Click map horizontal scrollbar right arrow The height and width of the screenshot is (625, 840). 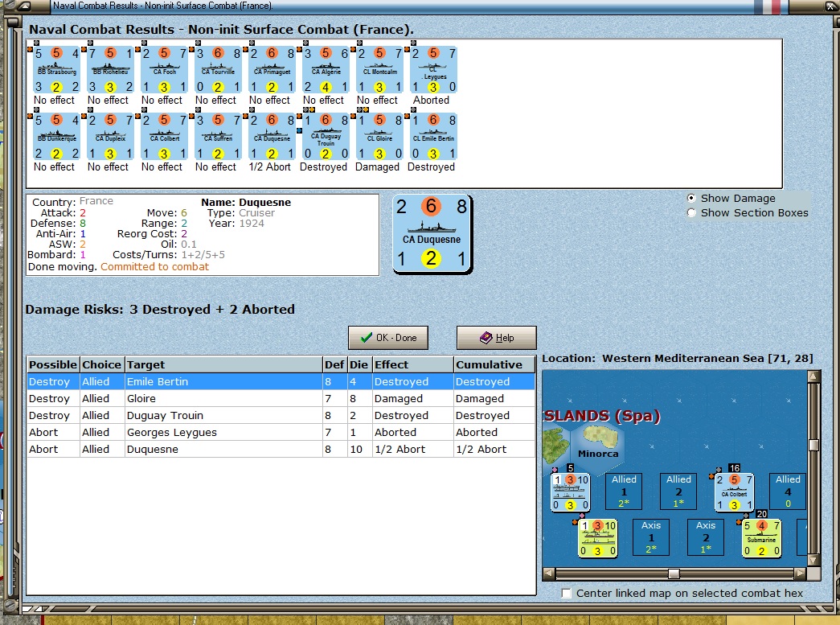pyautogui.click(x=801, y=574)
